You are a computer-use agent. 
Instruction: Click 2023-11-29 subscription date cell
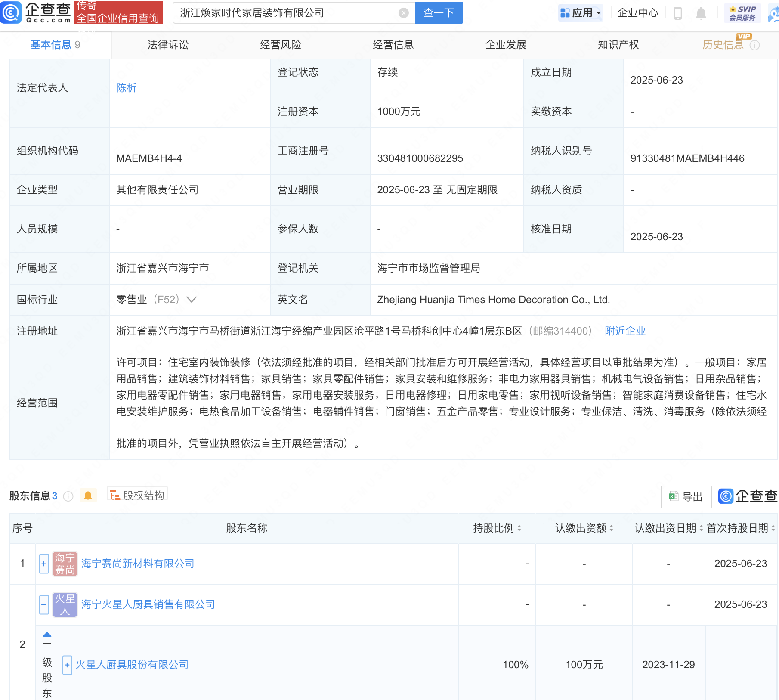pyautogui.click(x=668, y=665)
